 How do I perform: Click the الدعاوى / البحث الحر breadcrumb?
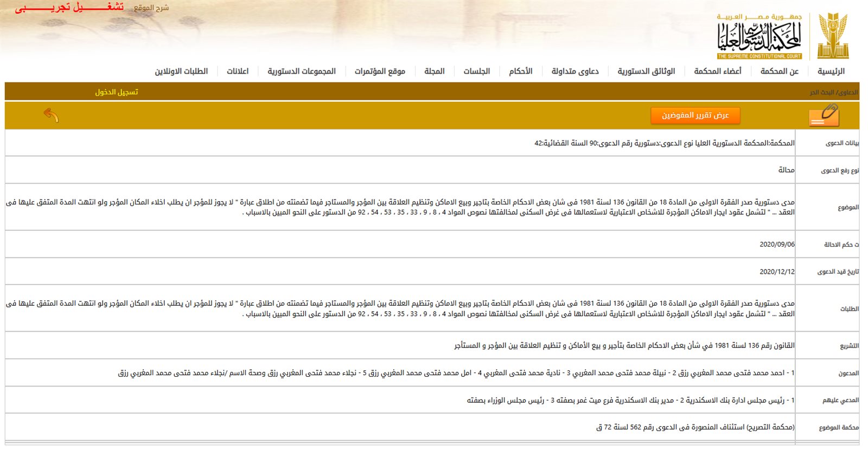click(834, 93)
